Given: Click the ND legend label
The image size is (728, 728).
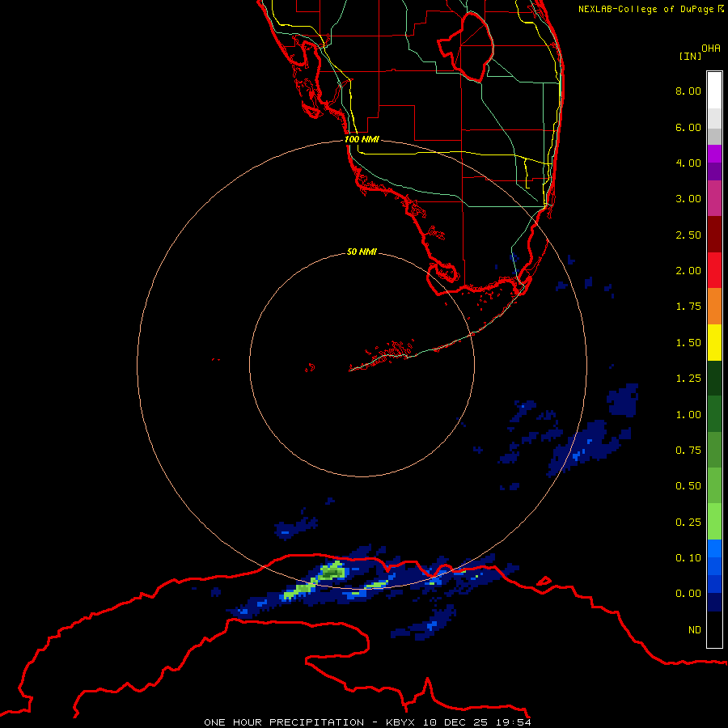Looking at the screenshot, I should (695, 630).
